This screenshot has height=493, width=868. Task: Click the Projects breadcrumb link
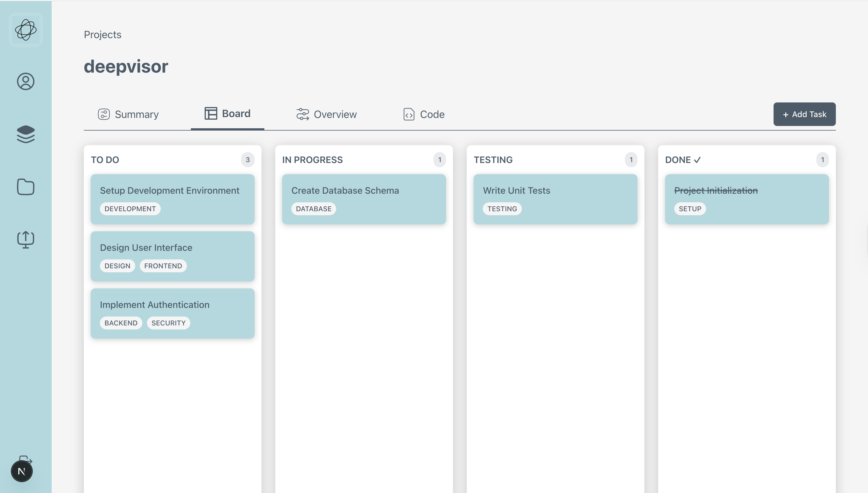[102, 34]
